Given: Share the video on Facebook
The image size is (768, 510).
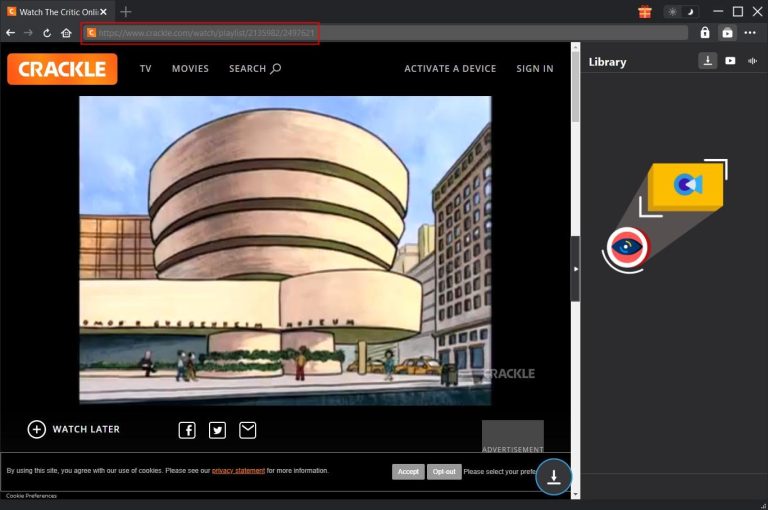Looking at the screenshot, I should point(187,430).
